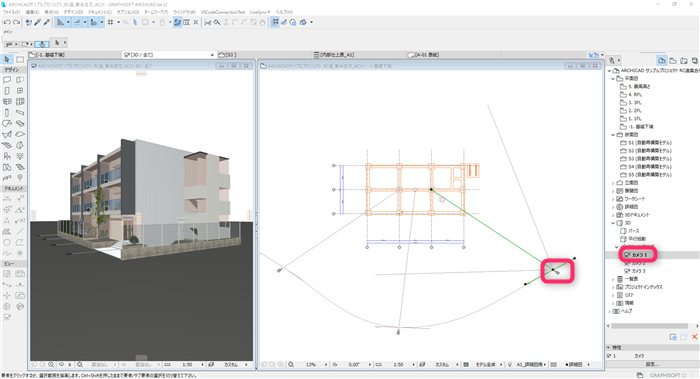Click the navigator horizontal scrollbar
The height and width of the screenshot is (379, 700).
649,326
